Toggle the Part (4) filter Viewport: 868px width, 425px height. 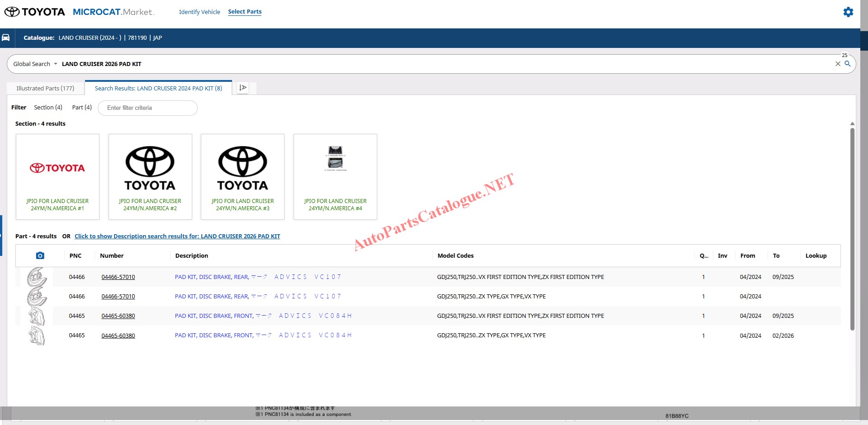point(82,108)
